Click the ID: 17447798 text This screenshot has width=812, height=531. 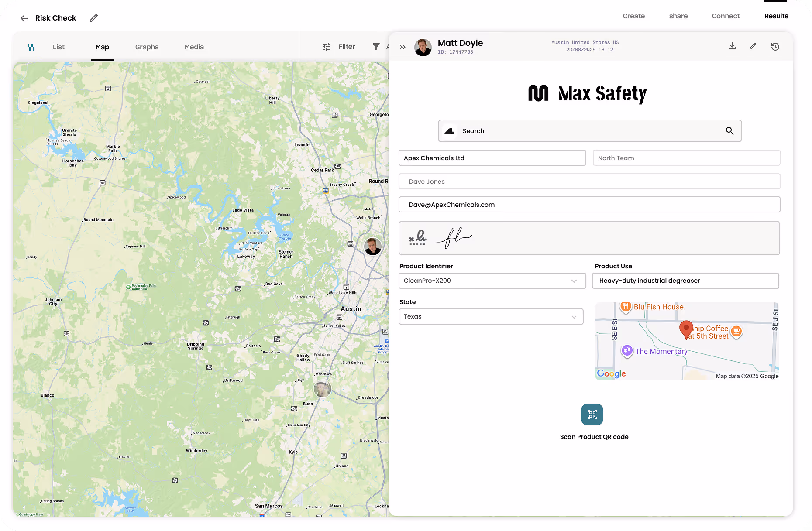pos(455,52)
